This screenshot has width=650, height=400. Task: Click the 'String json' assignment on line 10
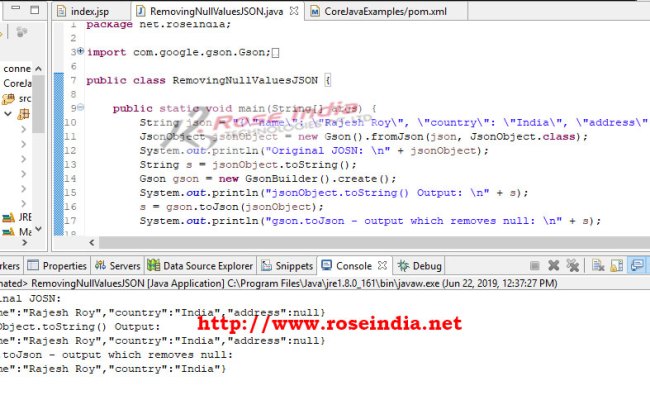point(393,123)
